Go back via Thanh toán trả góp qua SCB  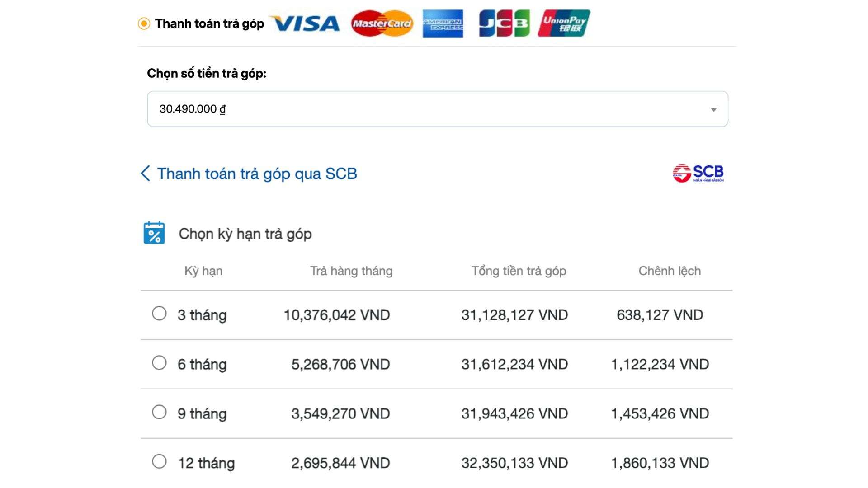coord(257,174)
